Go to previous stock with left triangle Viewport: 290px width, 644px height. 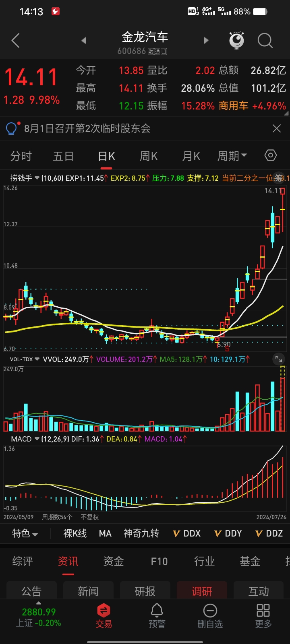(x=83, y=40)
